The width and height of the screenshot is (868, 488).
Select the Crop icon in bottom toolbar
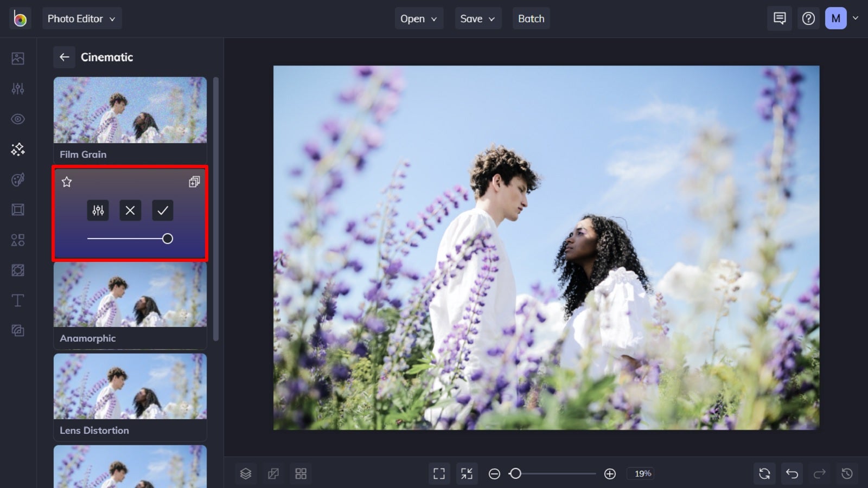[273, 473]
